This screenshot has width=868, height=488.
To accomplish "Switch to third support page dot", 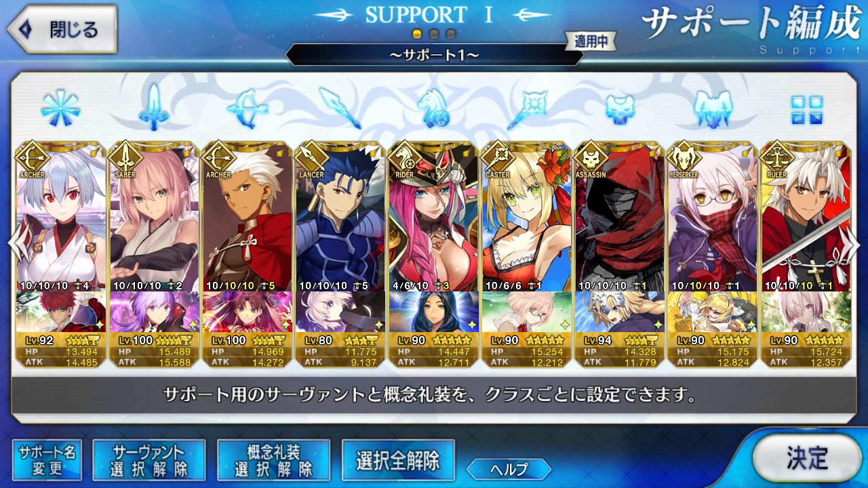I will coord(450,33).
